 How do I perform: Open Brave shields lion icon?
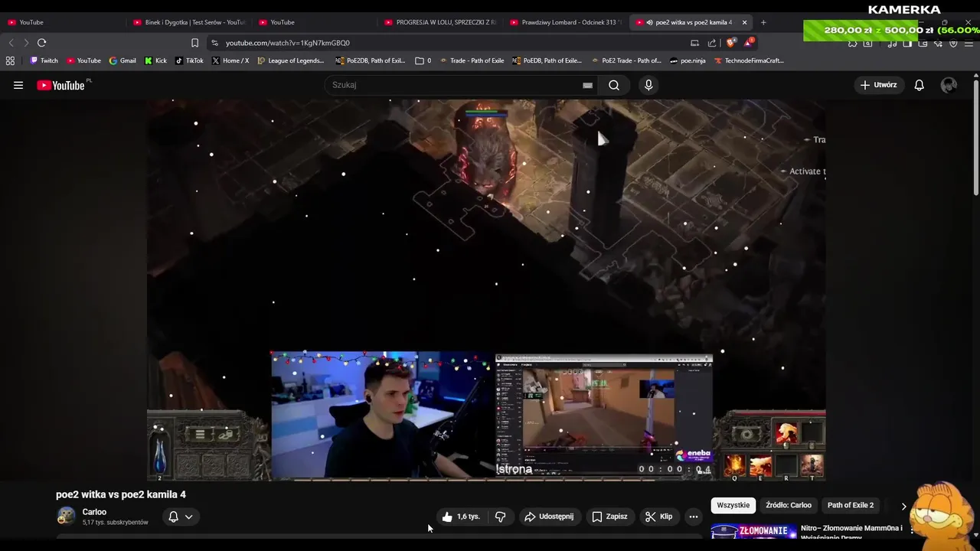(x=730, y=43)
